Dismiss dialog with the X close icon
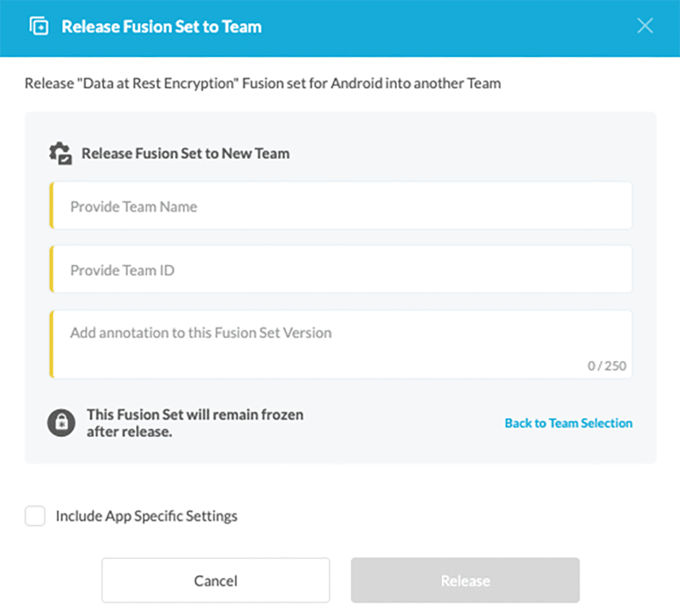The image size is (680, 616). coord(645,25)
